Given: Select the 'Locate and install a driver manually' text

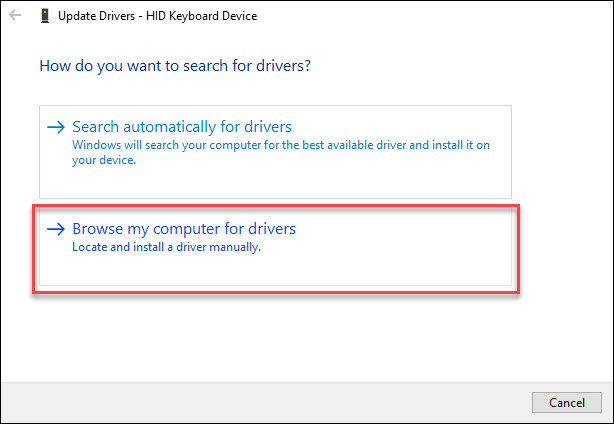Looking at the screenshot, I should (166, 247).
